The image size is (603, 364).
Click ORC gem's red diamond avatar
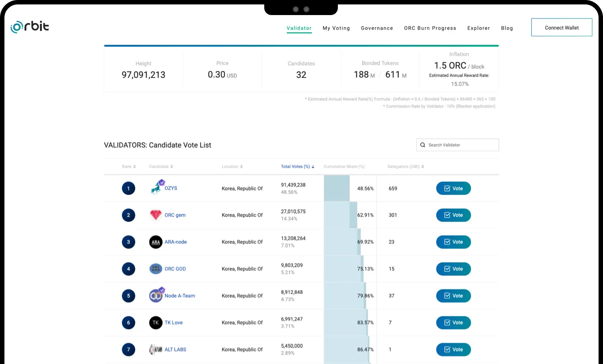156,215
